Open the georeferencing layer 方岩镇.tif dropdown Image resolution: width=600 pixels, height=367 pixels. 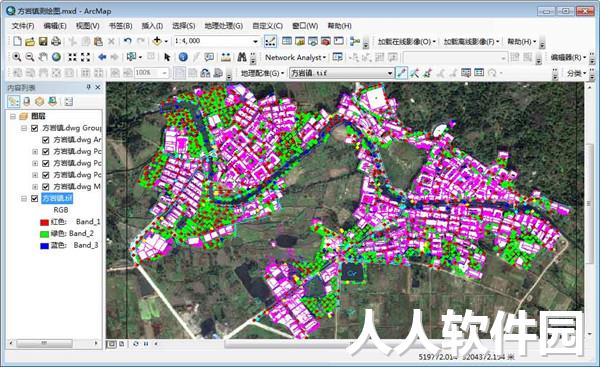[390, 73]
